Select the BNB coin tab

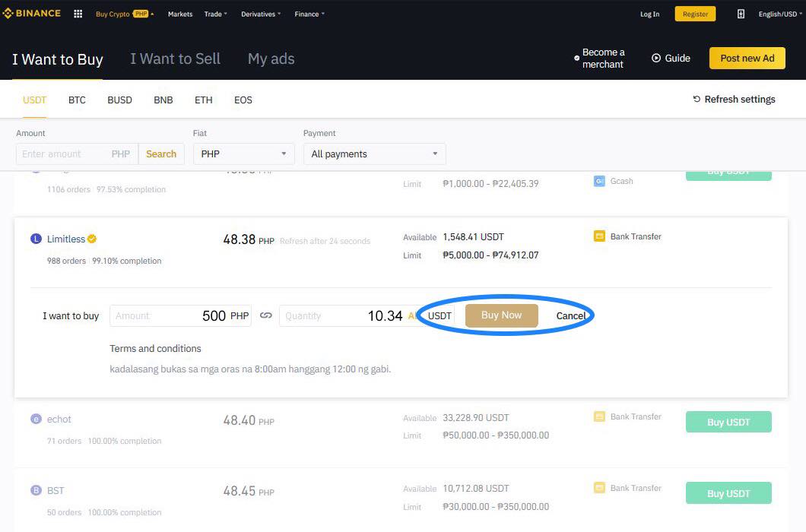(x=163, y=100)
